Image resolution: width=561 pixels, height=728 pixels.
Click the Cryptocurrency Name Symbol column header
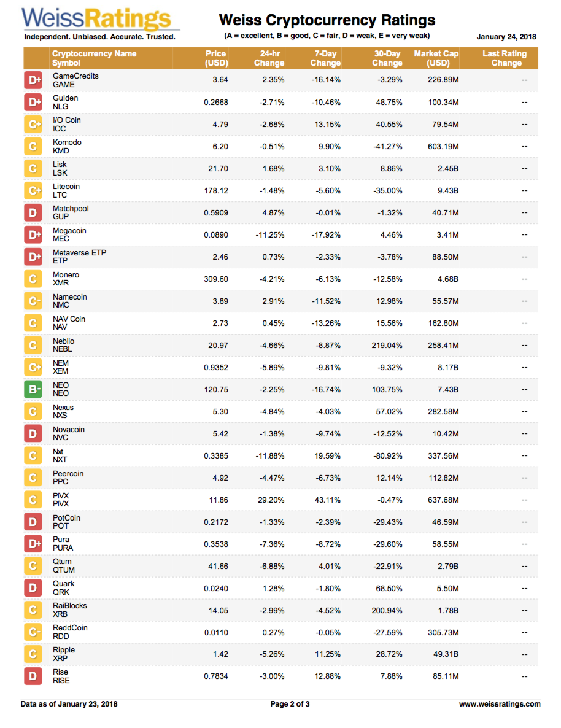pos(94,58)
